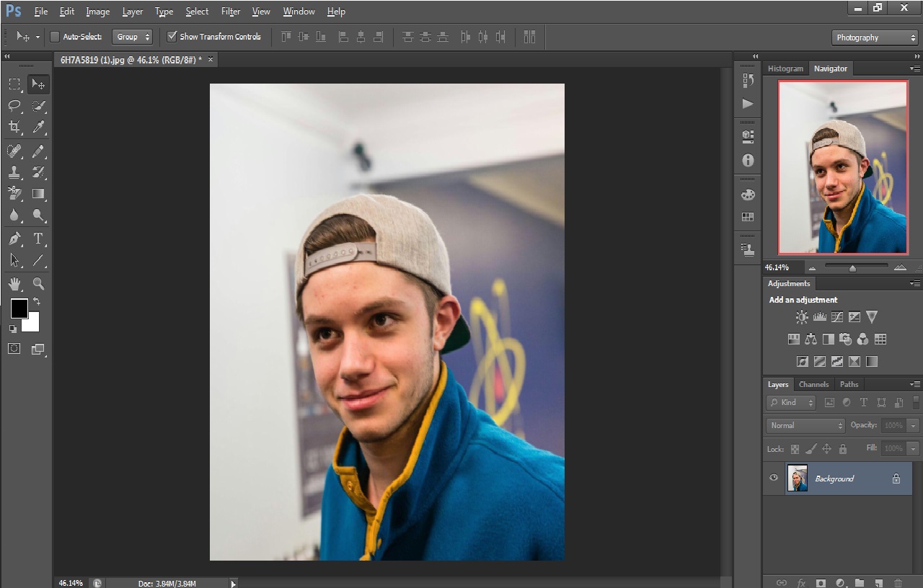923x588 pixels.
Task: Toggle the Auto-Select checkbox
Action: 55,37
